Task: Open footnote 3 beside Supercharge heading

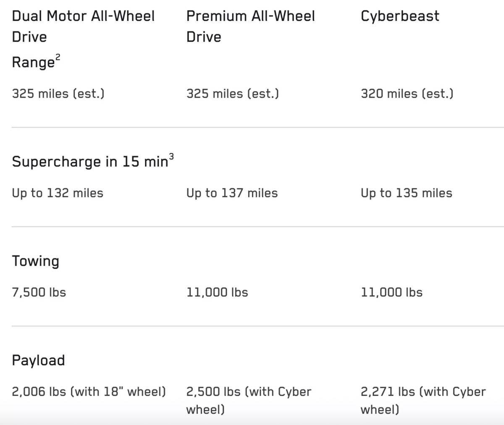Action: click(x=171, y=156)
